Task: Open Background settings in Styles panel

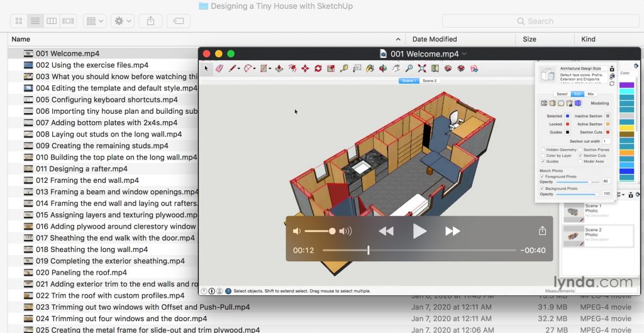Action: coord(561,103)
